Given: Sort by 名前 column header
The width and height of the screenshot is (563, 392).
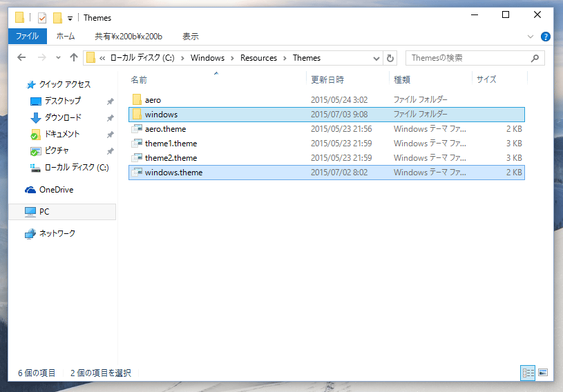Looking at the screenshot, I should [139, 79].
